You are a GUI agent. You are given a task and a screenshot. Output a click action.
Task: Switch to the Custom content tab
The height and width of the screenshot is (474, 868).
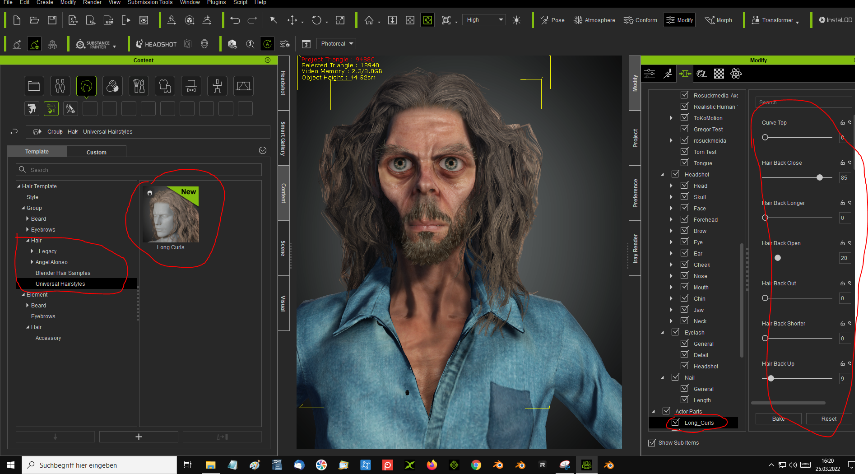pyautogui.click(x=97, y=152)
